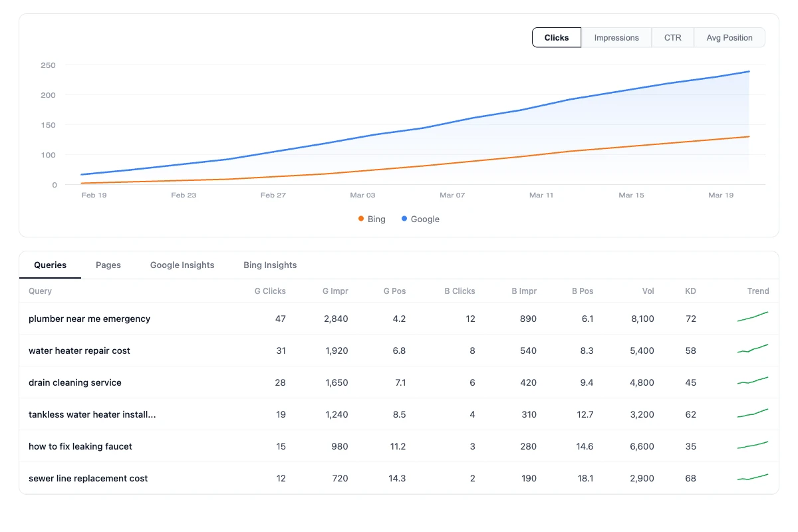The height and width of the screenshot is (532, 798).
Task: Click trend sparkline for how to fix leaking faucet
Action: tap(753, 445)
